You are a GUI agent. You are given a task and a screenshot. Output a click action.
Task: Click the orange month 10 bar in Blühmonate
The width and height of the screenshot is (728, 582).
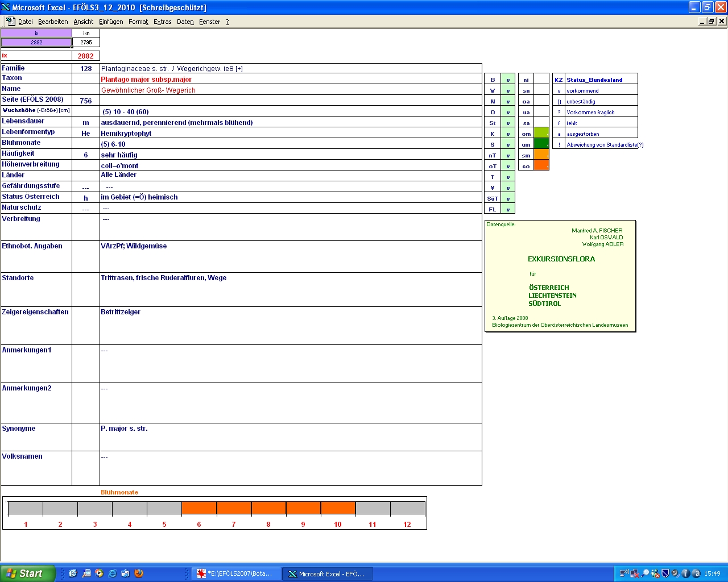click(338, 508)
